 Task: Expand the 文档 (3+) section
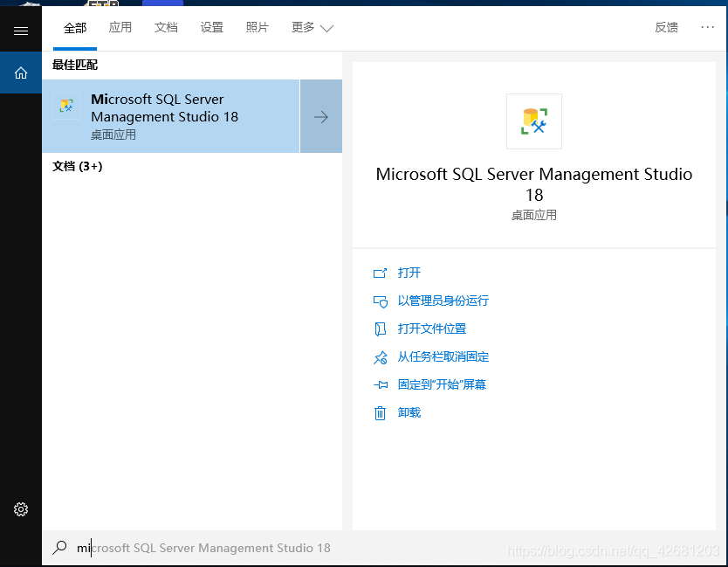(78, 166)
